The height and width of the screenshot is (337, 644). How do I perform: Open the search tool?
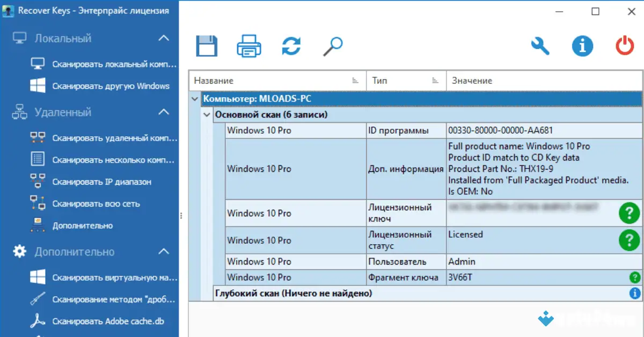(332, 46)
